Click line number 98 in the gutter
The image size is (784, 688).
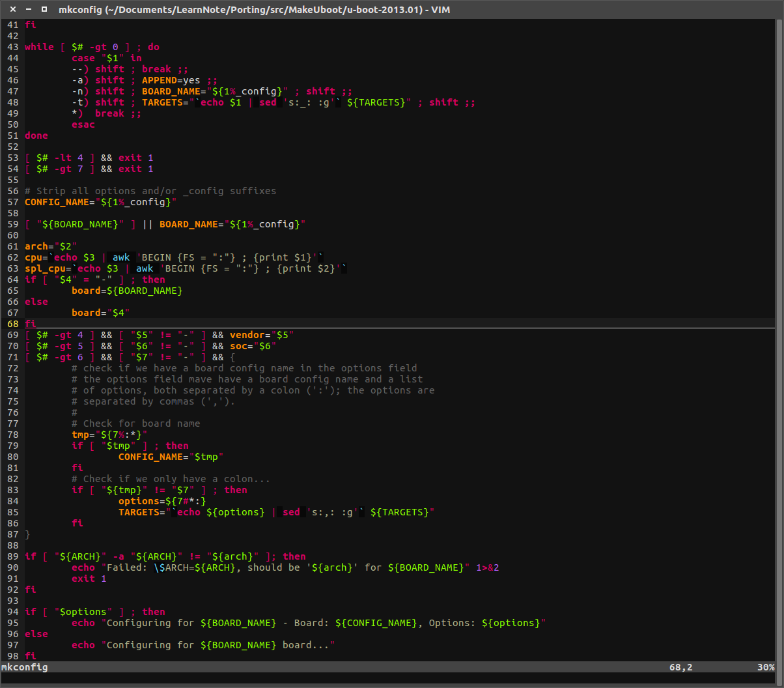tap(13, 656)
